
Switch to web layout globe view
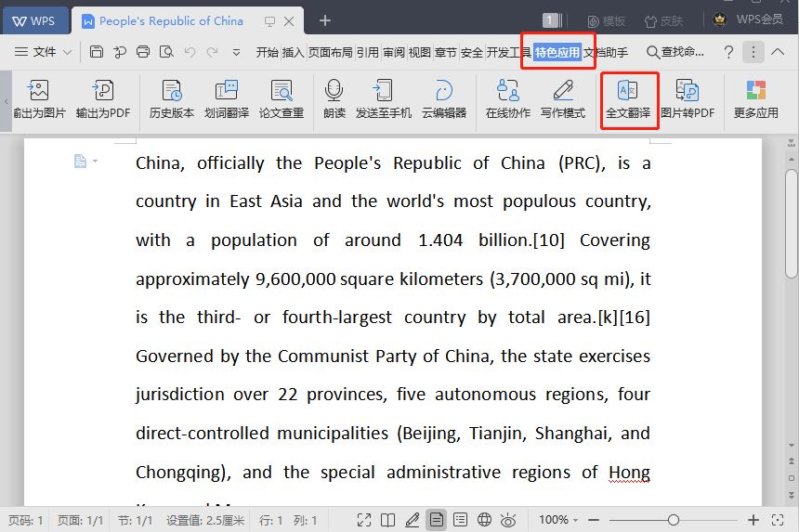484,520
